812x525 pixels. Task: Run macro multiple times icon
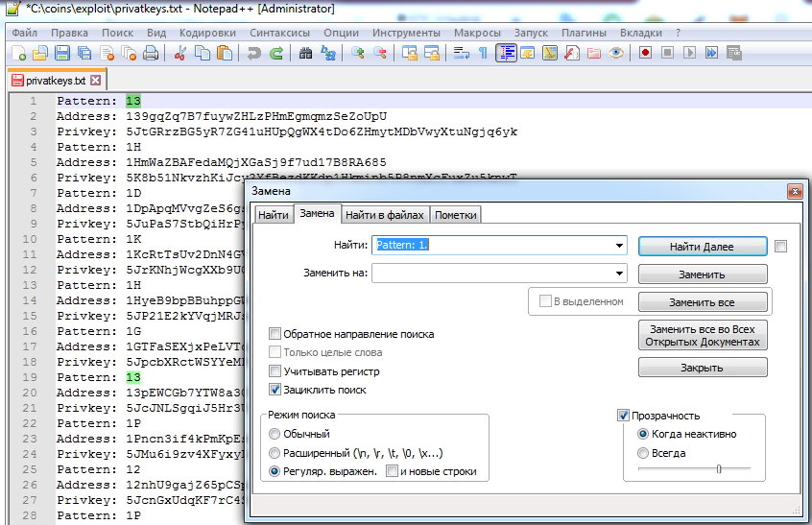coord(711,53)
